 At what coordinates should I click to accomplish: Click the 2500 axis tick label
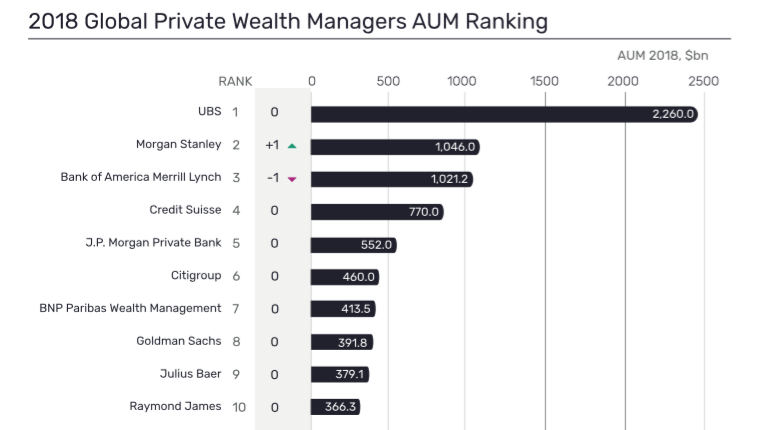pos(703,81)
